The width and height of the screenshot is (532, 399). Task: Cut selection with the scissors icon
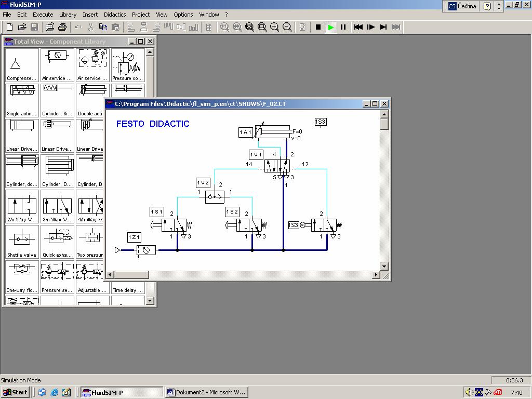90,27
